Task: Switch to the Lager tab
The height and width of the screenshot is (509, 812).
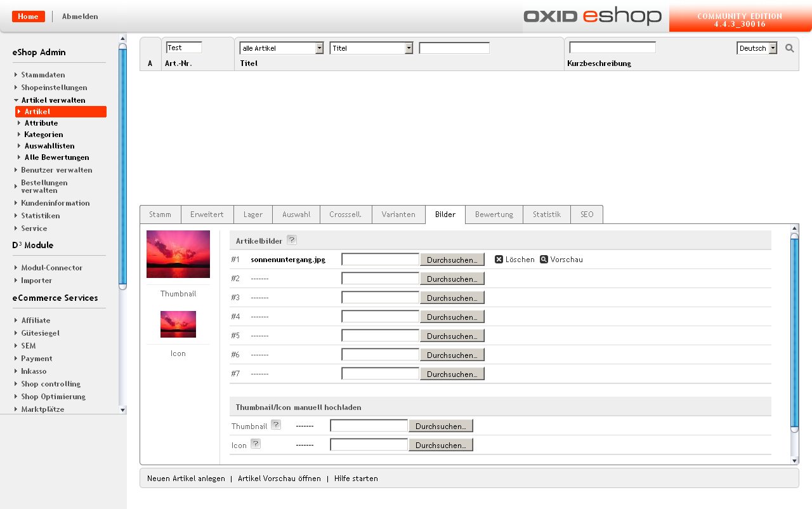Action: coord(252,215)
